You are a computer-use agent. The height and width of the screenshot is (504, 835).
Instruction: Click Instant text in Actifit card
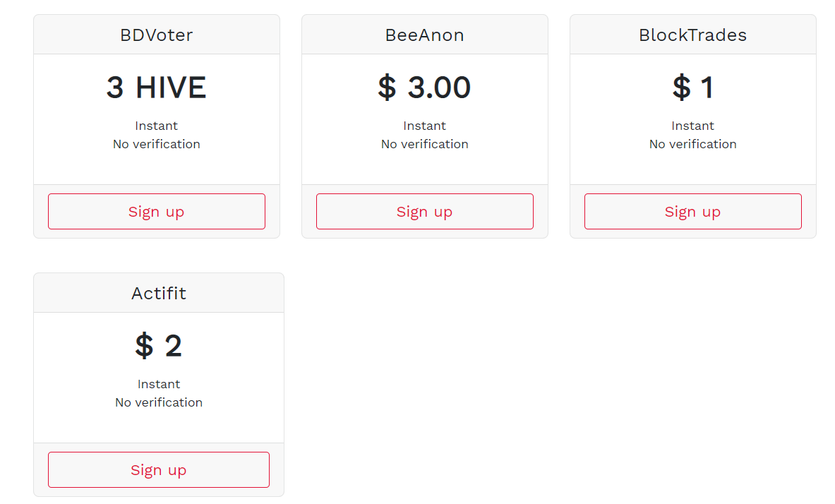point(159,384)
